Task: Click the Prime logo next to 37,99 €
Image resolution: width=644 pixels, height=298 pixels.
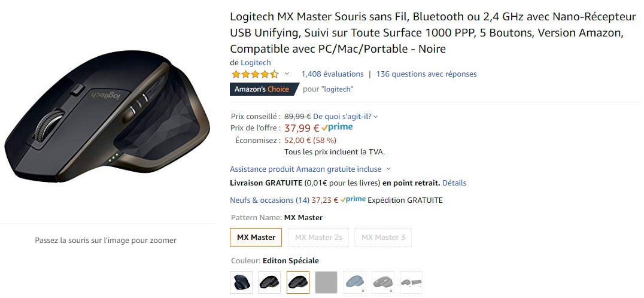Action: pos(337,127)
